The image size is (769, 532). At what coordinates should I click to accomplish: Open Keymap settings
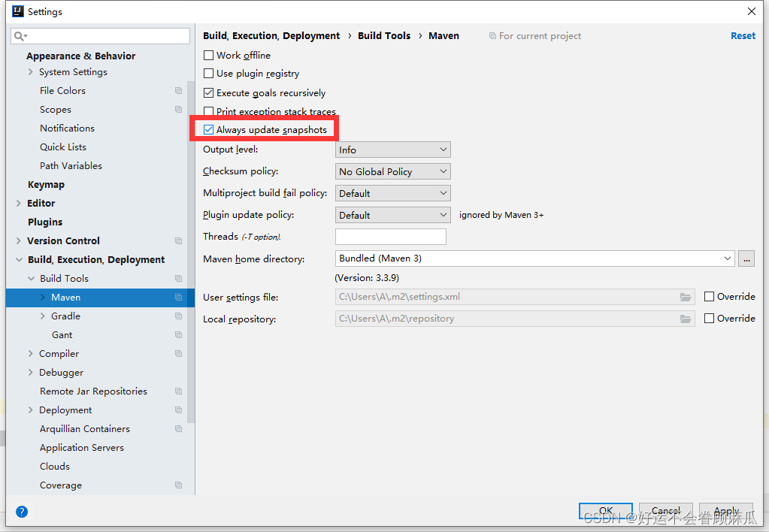(x=46, y=184)
